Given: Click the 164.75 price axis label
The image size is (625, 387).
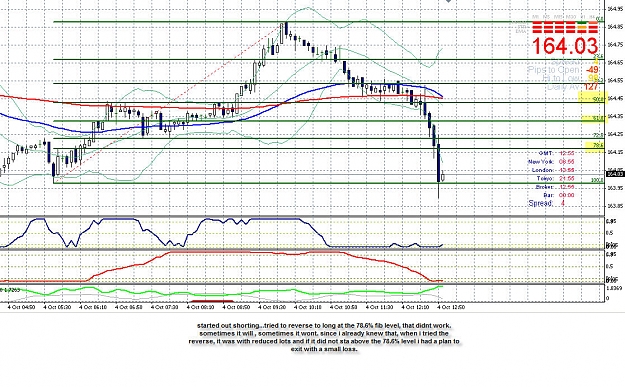Looking at the screenshot, I should (x=615, y=45).
